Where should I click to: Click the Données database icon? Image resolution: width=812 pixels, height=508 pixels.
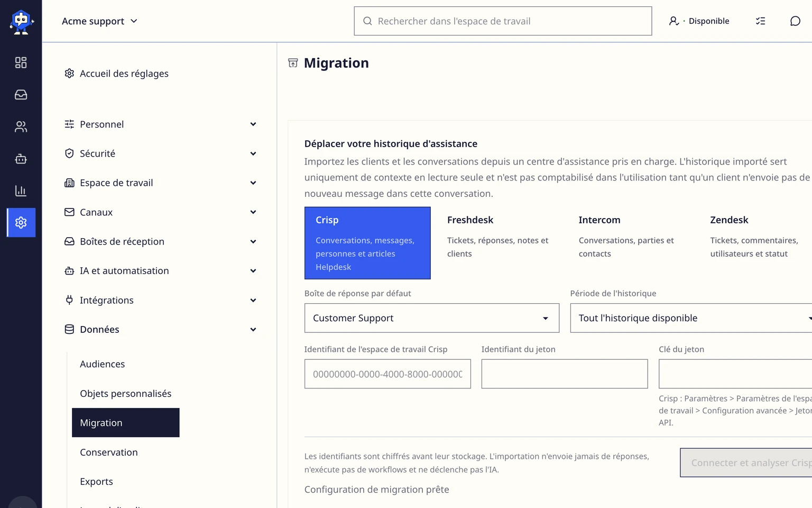tap(69, 329)
